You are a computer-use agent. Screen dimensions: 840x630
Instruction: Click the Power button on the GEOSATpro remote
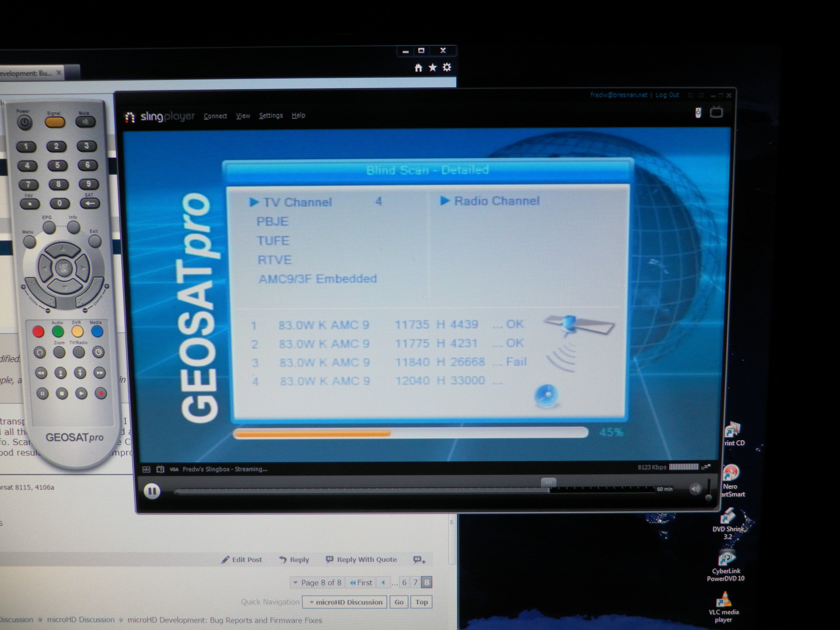tap(25, 123)
